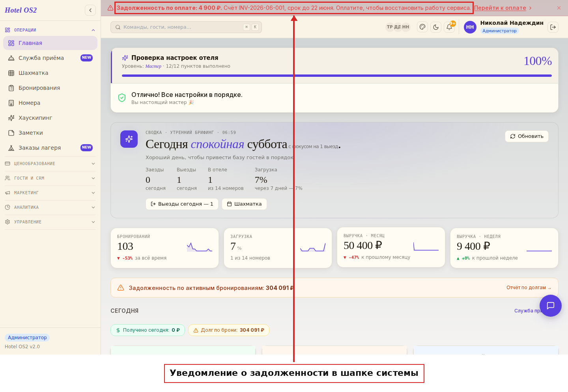Screen dimensions: 568x392
Task: Expand the Гости и CRM group
Action: coord(50,178)
